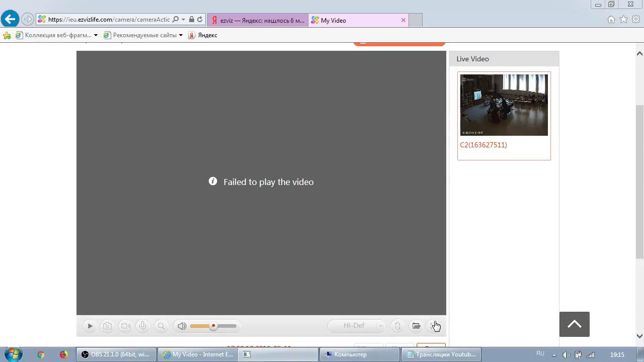Open the saved files folder icon

(416, 326)
